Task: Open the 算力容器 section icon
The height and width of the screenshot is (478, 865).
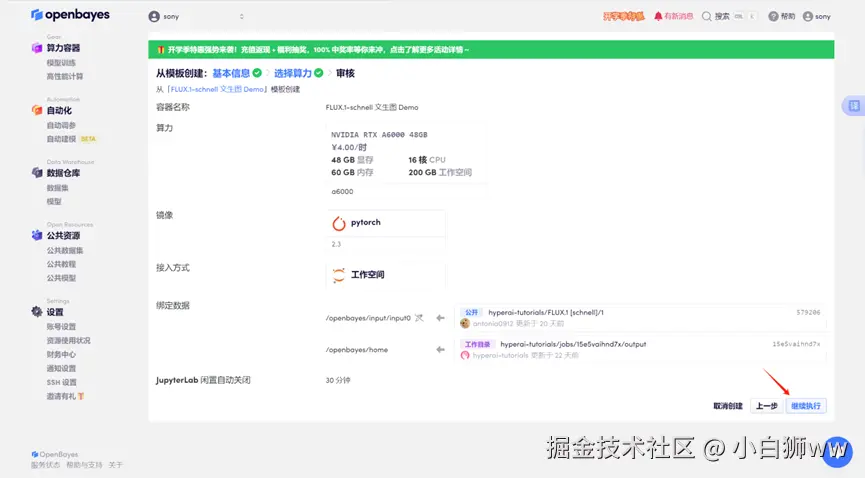Action: [x=37, y=48]
